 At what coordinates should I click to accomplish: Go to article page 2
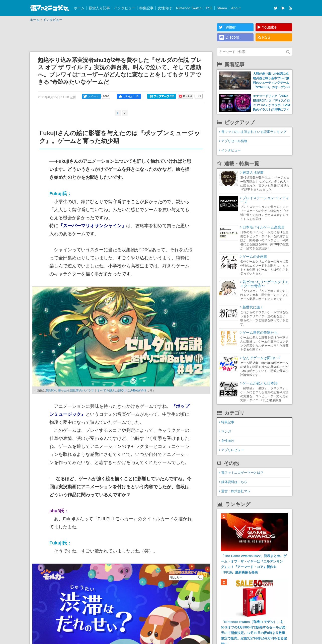pos(125,113)
